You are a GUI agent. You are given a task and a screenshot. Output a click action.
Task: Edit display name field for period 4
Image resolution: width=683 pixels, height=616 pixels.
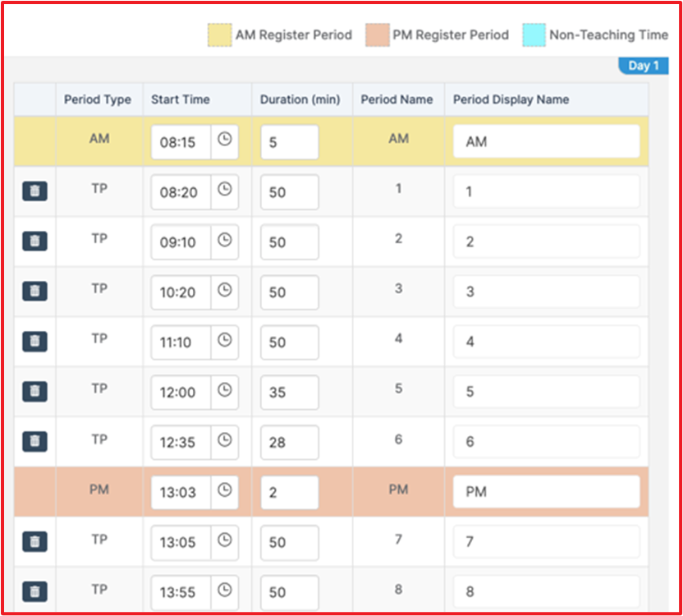(x=547, y=342)
